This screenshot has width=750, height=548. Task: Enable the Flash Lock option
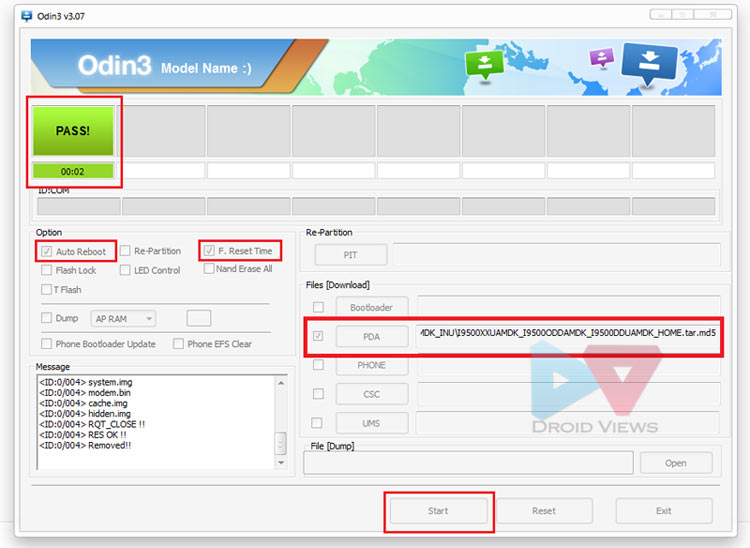tap(46, 270)
